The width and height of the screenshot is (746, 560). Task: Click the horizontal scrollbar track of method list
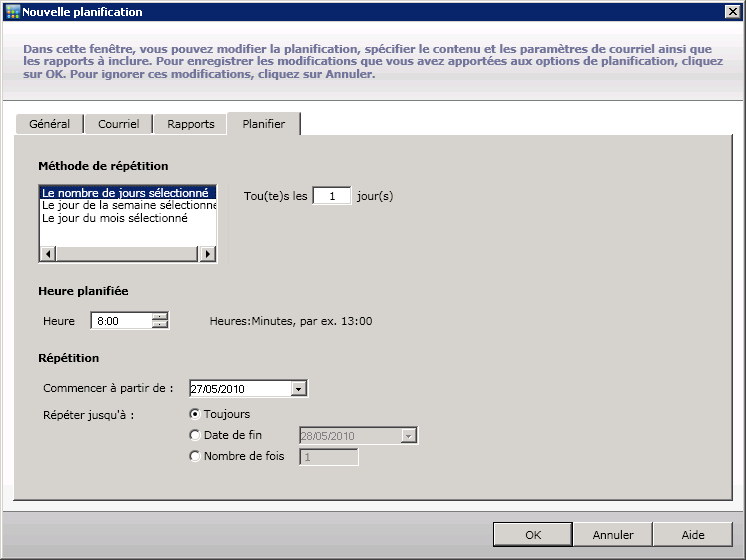click(127, 254)
